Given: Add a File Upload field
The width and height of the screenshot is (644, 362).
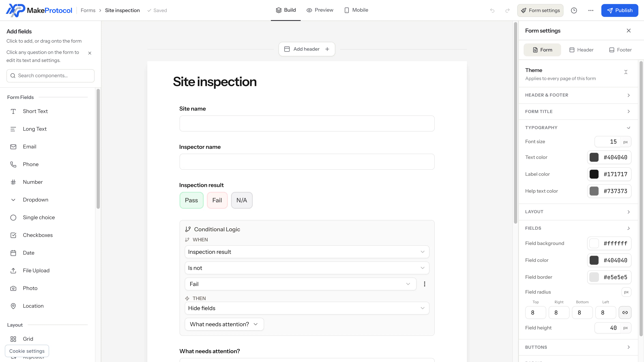Looking at the screenshot, I should click(47, 271).
